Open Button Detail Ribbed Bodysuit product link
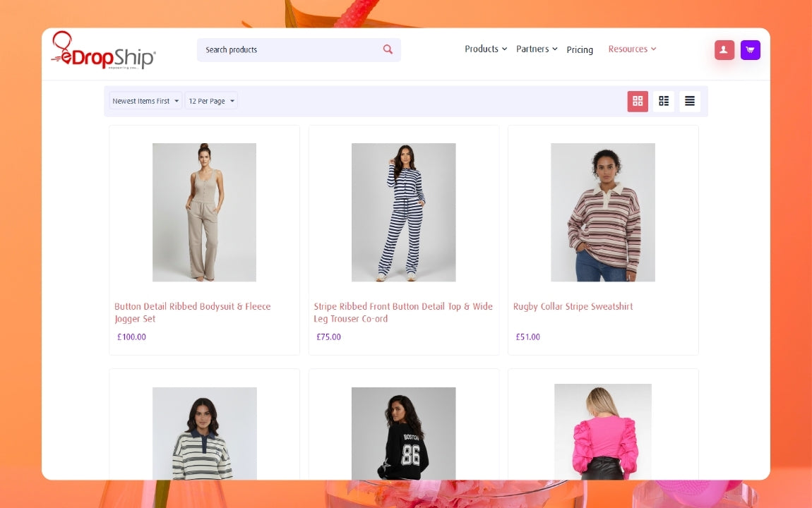 [193, 313]
